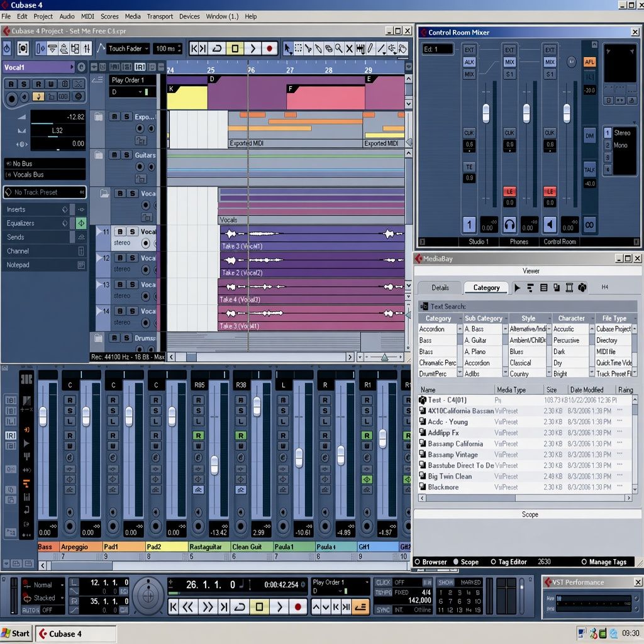Select the Object Selection arrow tool
Screen dimensions: 644x644
click(x=288, y=49)
